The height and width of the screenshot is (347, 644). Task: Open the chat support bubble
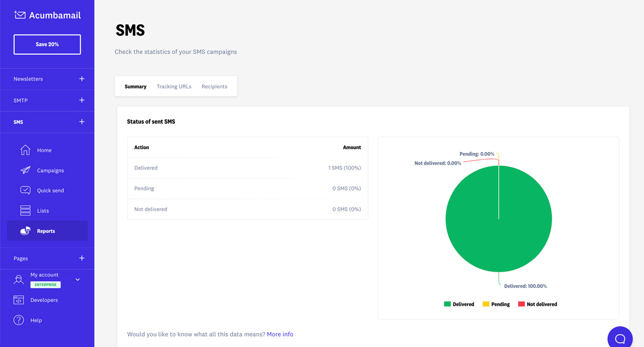pos(620,338)
